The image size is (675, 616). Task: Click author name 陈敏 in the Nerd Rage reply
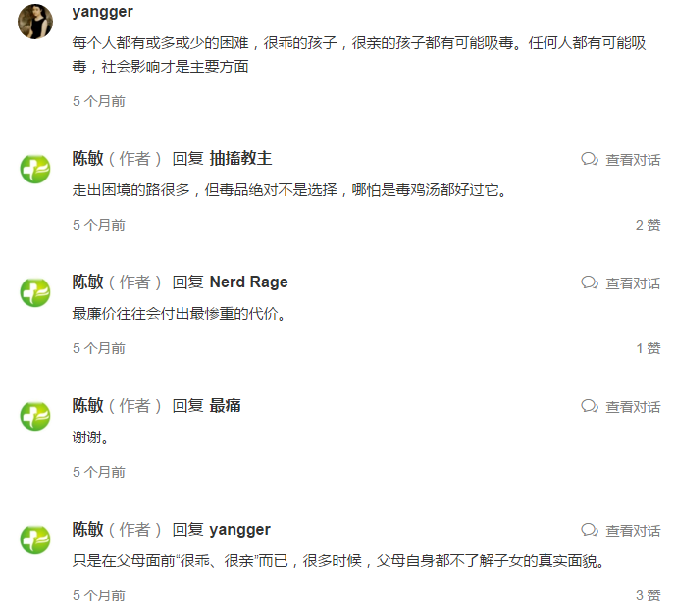pos(87,282)
